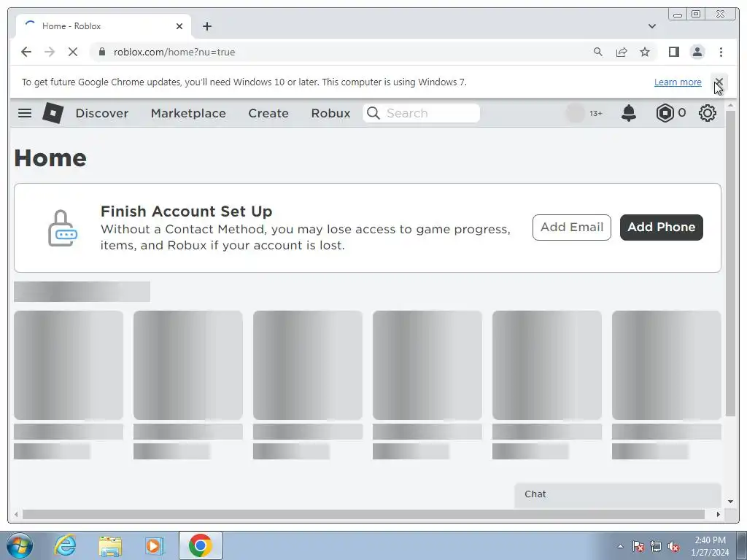Open the Windows Start menu
The width and height of the screenshot is (747, 560).
click(x=20, y=545)
